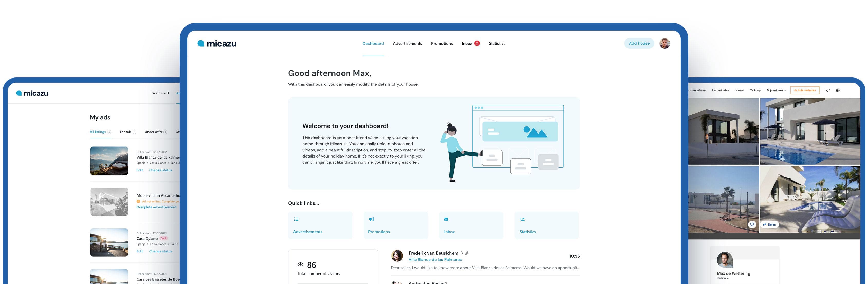Click the red Inbox notification badge
Screen dimensions: 868x284
coord(477,43)
